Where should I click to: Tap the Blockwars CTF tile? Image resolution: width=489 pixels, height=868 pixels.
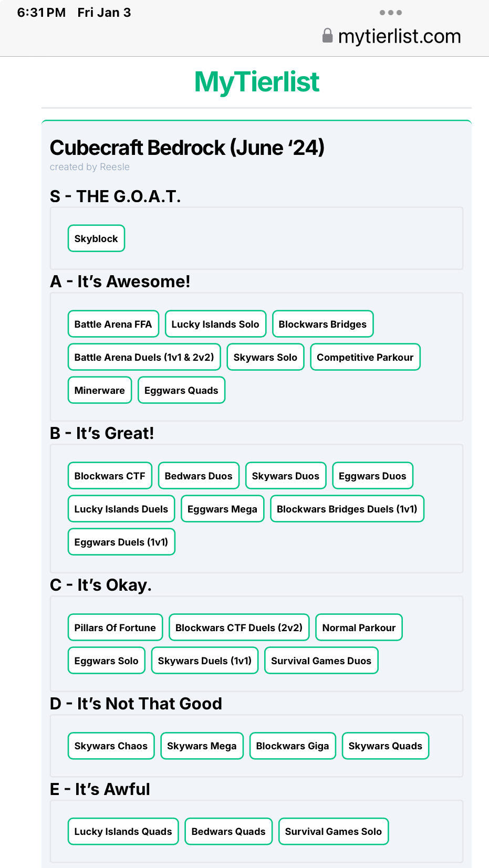(x=110, y=476)
